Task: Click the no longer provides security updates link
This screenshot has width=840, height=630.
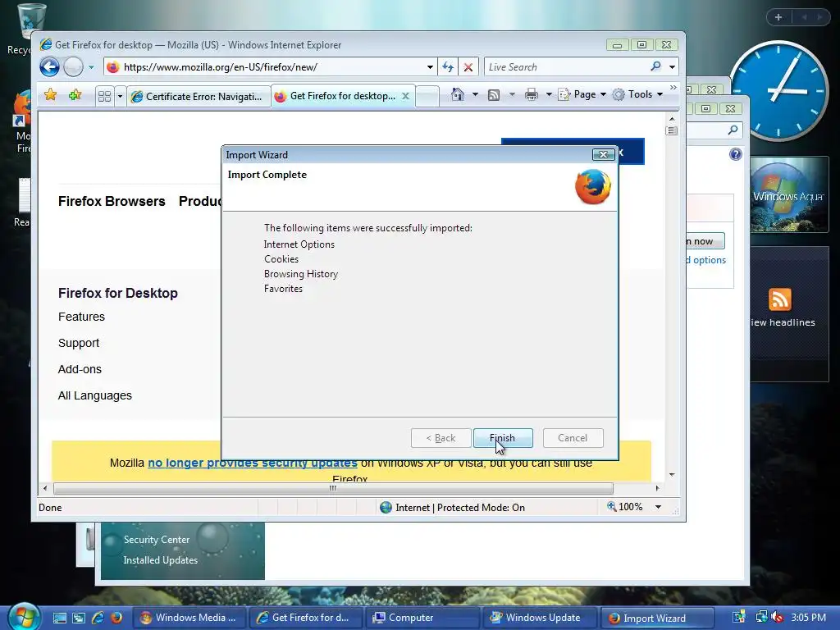Action: pyautogui.click(x=253, y=463)
